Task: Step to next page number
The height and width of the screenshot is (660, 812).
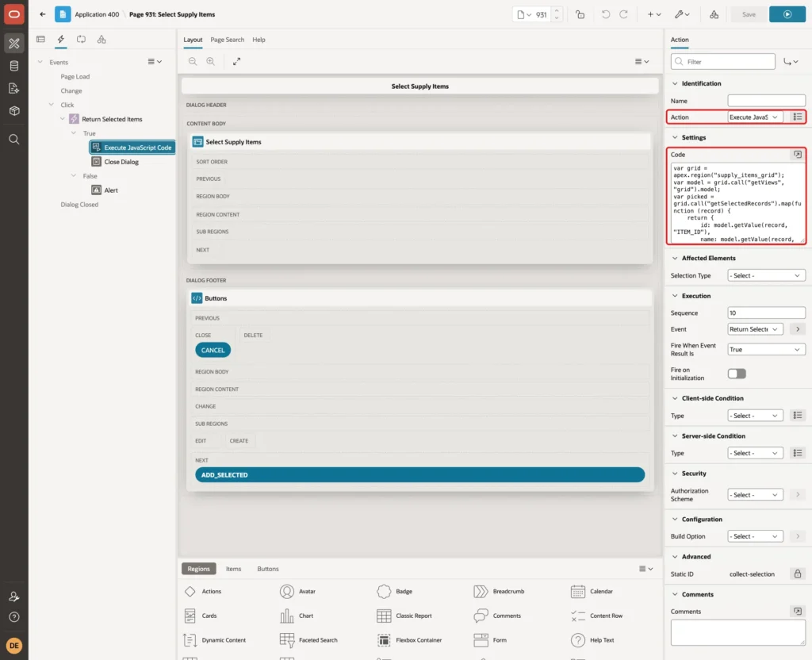Action: coord(557,10)
